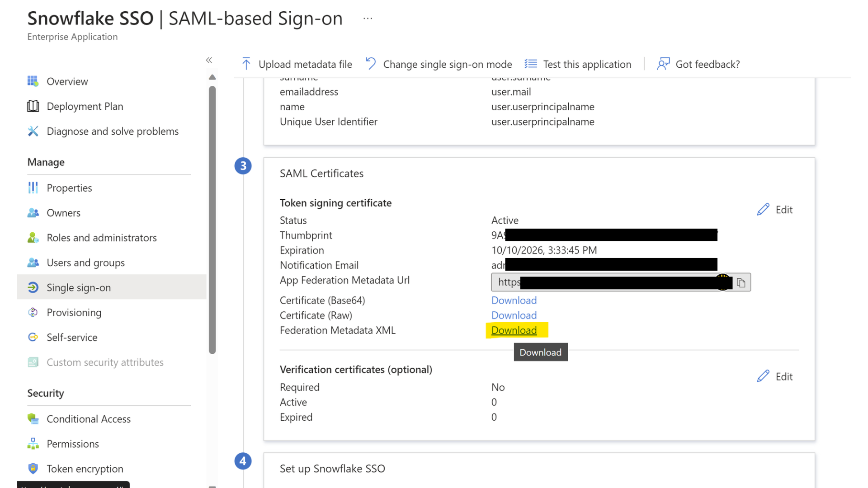The width and height of the screenshot is (868, 488).
Task: Click the Conditional Access icon
Action: click(x=33, y=418)
